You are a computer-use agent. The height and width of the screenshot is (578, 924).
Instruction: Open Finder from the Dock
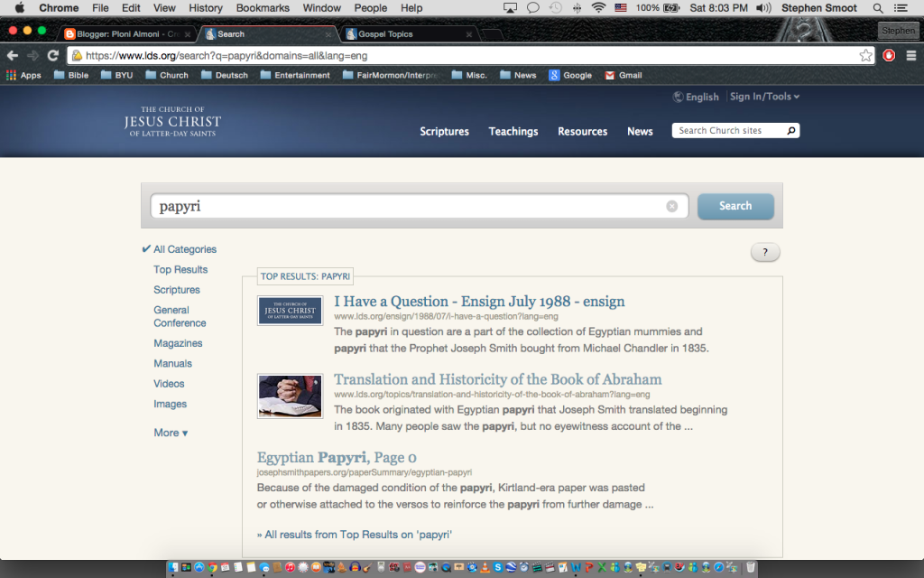(x=172, y=567)
